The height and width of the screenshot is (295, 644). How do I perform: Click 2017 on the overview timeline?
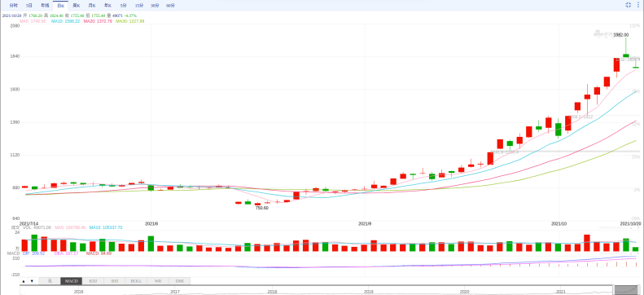[x=175, y=292]
